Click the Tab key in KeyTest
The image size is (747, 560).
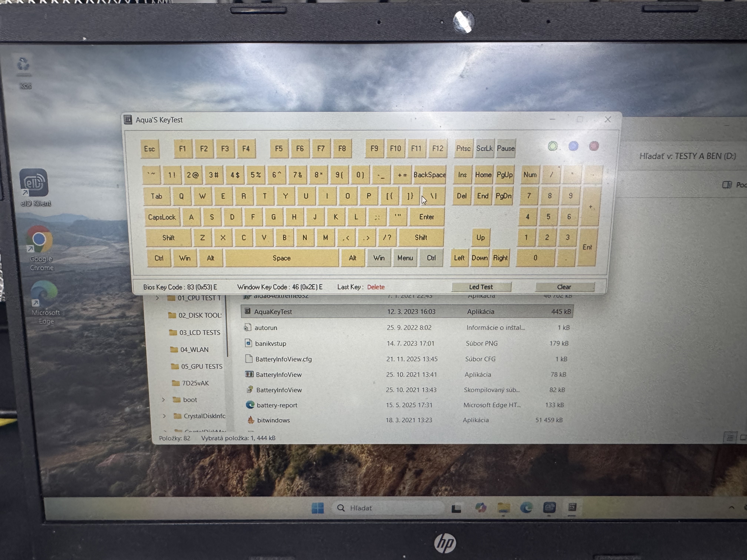click(156, 196)
